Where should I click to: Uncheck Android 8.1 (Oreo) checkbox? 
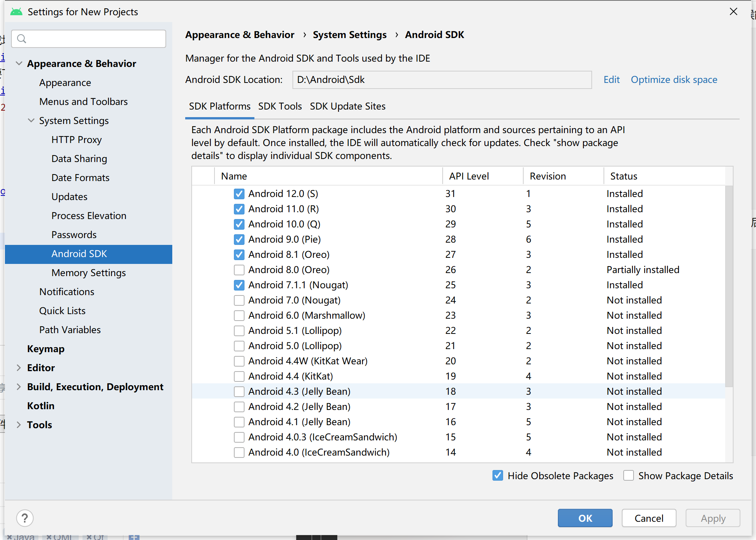tap(239, 255)
